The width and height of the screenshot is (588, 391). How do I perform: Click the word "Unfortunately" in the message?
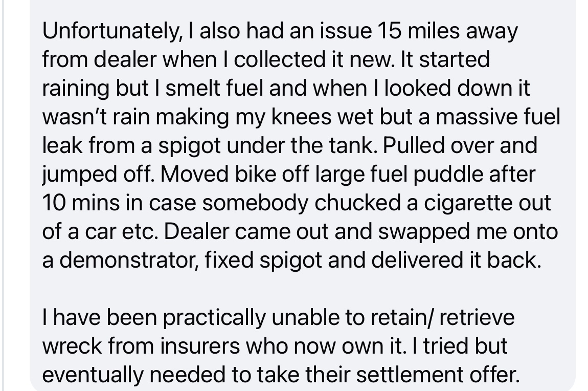pos(109,32)
